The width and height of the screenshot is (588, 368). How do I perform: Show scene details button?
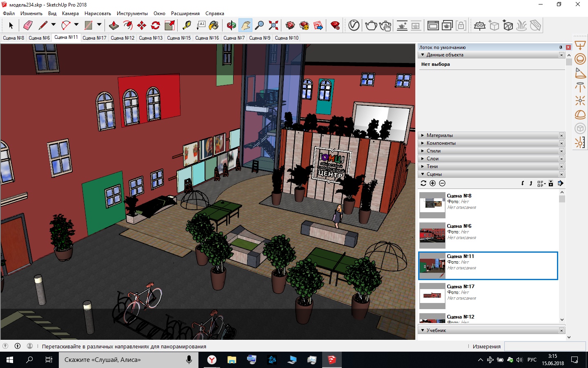(551, 184)
